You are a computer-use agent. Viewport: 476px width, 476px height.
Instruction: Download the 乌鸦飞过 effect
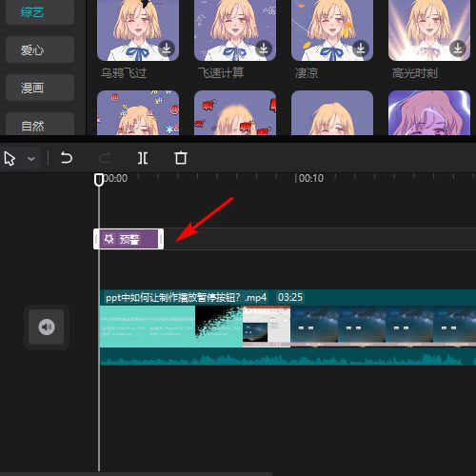167,49
